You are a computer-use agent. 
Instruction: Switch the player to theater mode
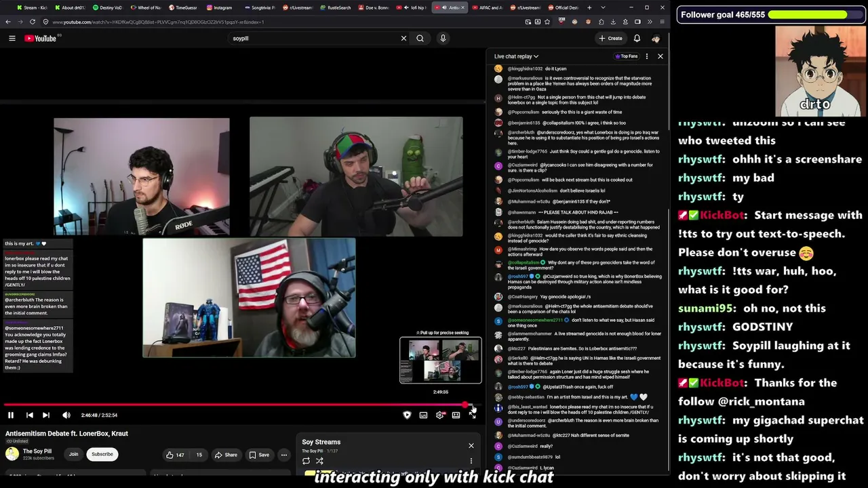tap(456, 415)
